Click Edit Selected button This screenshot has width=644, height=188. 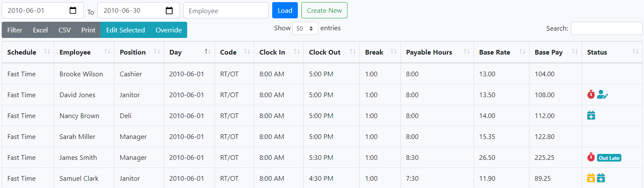tap(126, 30)
